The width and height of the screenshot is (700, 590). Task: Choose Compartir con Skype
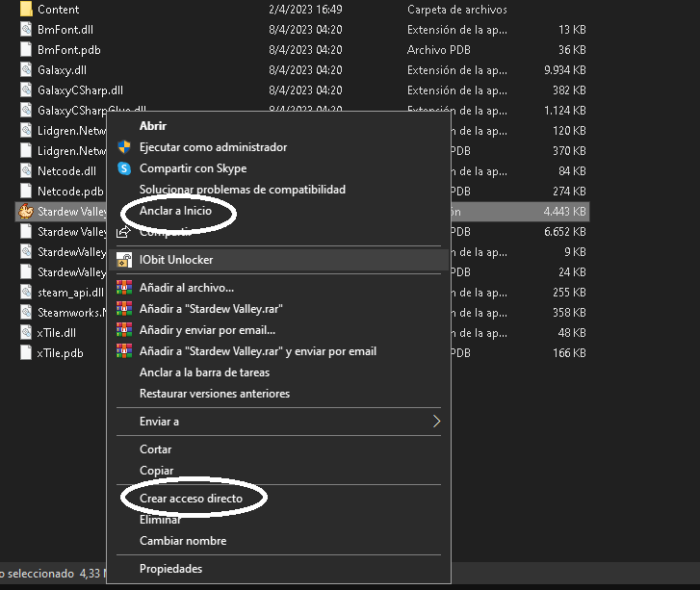(193, 168)
